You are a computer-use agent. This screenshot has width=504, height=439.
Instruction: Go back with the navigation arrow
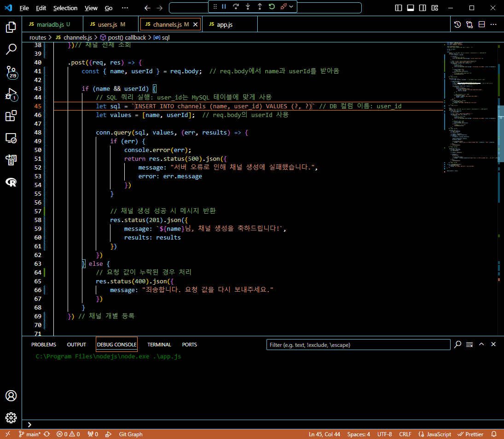(x=148, y=8)
